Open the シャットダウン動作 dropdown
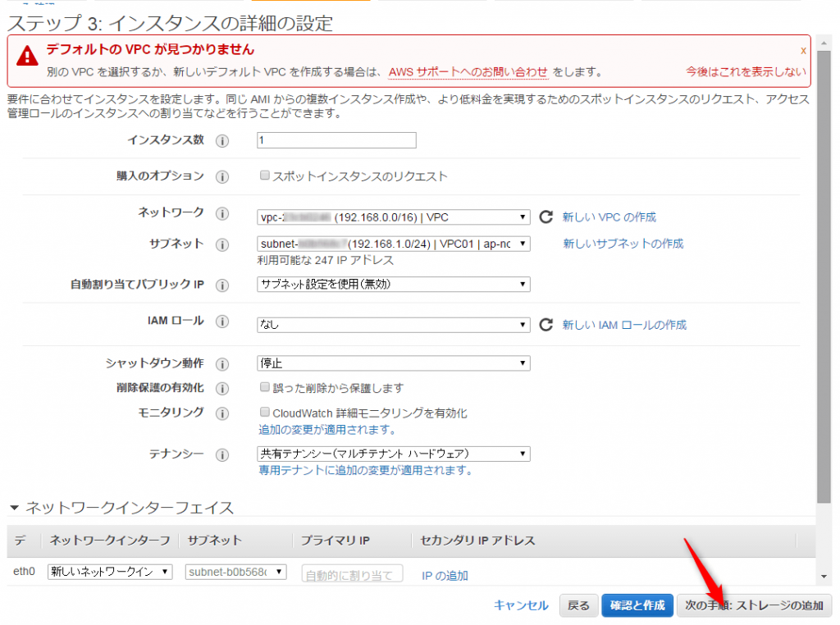840x625 pixels. click(x=393, y=363)
